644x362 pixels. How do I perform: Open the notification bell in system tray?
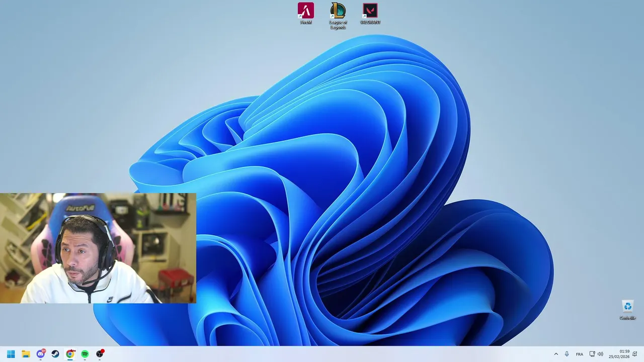tap(635, 354)
